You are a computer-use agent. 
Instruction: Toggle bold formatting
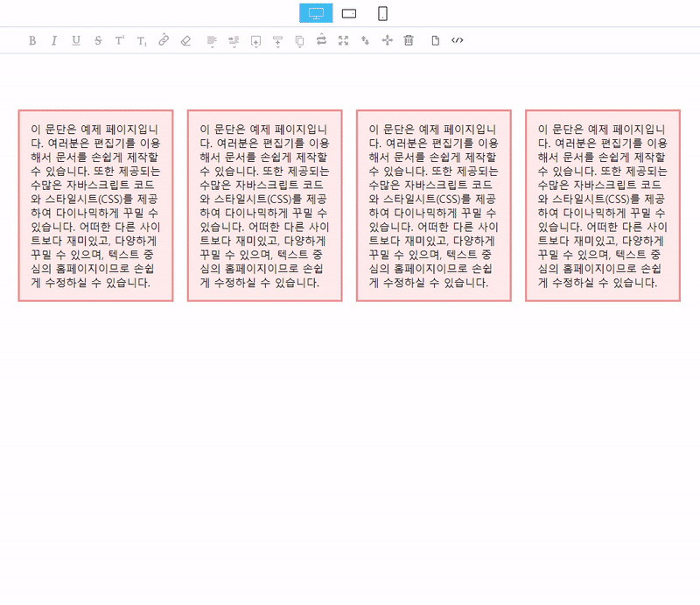coord(32,40)
